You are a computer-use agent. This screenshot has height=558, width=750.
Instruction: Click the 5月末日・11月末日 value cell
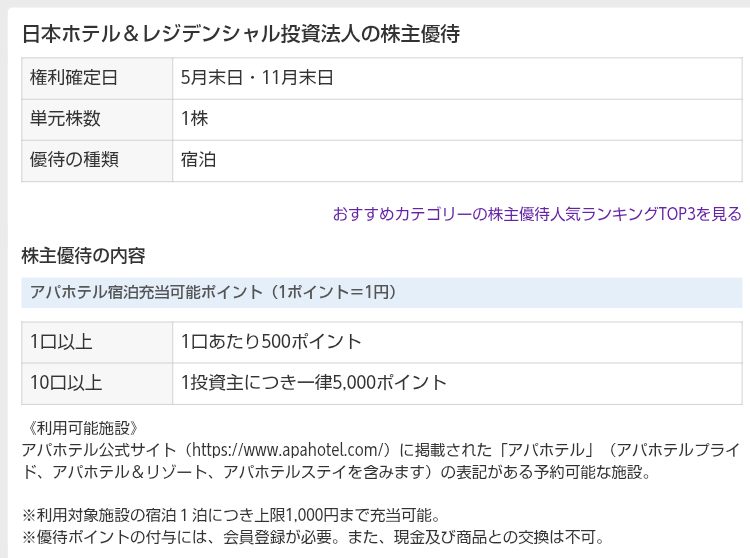coord(257,78)
